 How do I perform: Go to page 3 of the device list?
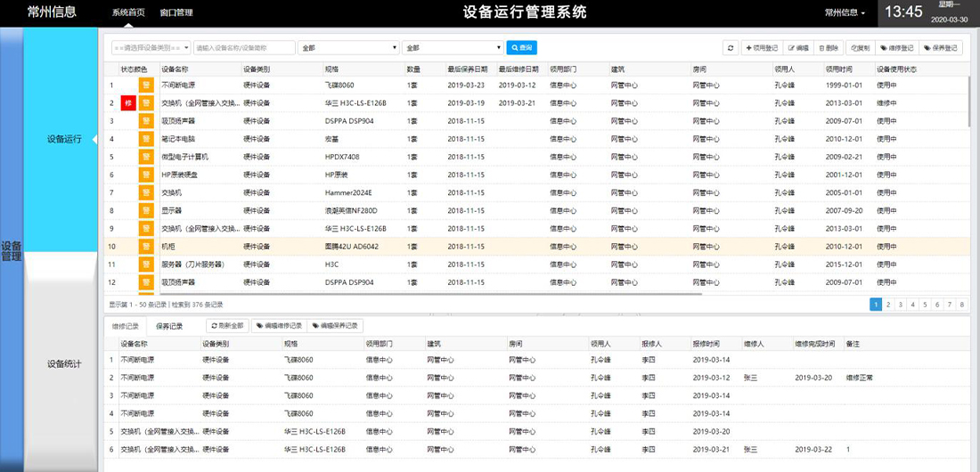(901, 305)
